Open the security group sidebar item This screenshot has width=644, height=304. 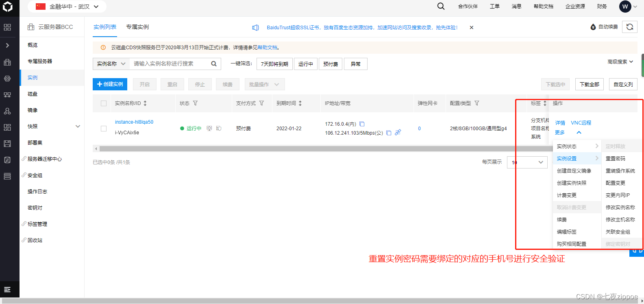pyautogui.click(x=35, y=175)
